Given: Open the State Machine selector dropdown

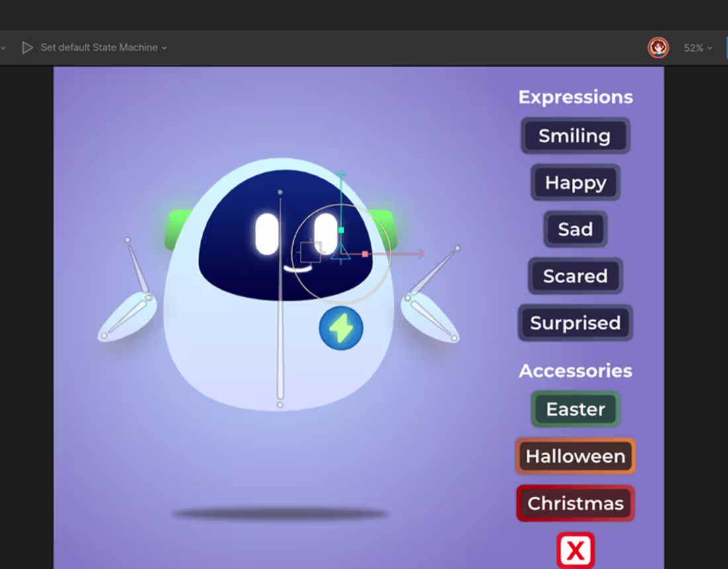Looking at the screenshot, I should [x=163, y=47].
